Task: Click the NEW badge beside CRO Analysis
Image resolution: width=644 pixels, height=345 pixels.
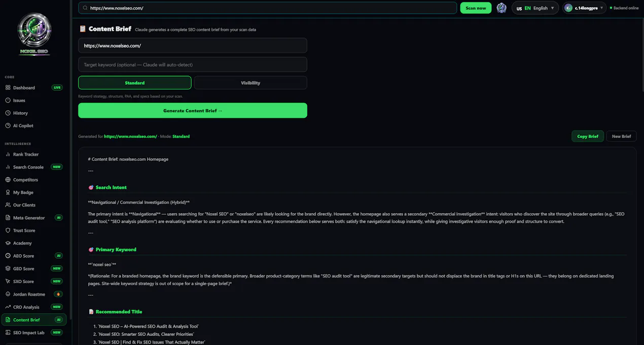Action: click(57, 307)
